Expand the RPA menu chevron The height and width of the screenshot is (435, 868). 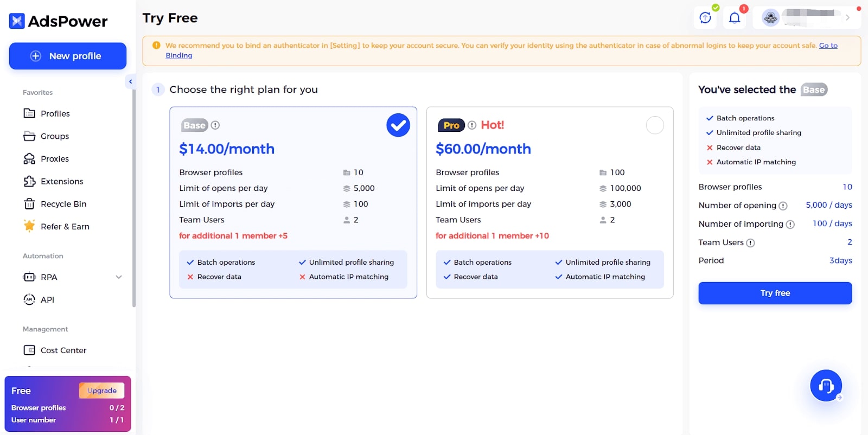click(119, 277)
